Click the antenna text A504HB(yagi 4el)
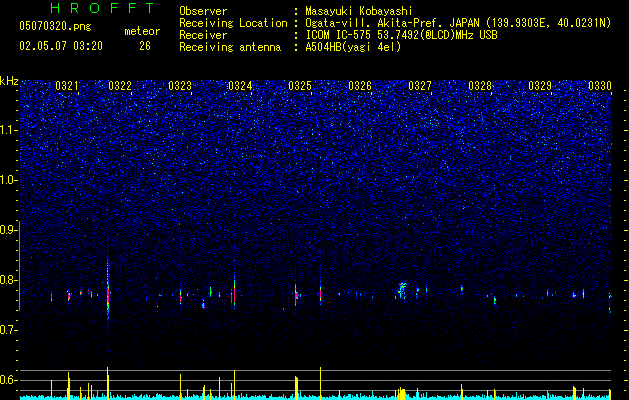The height and width of the screenshot is (400, 629). pyautogui.click(x=353, y=47)
